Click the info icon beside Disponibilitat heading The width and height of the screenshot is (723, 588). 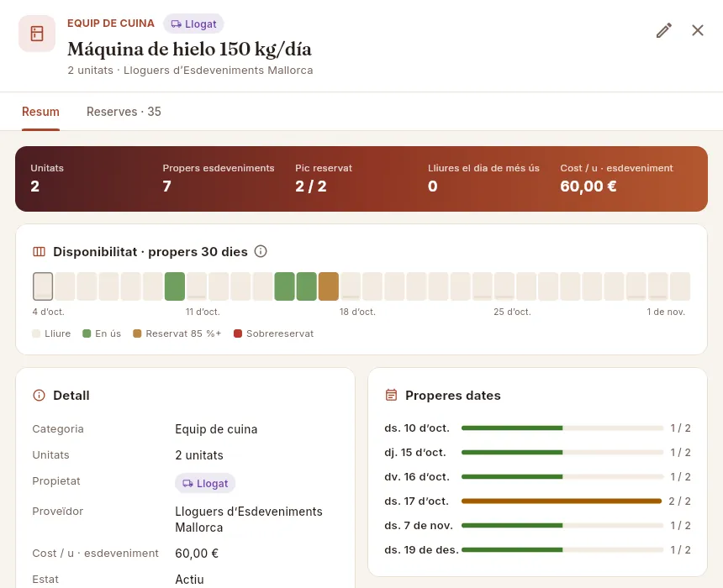pos(261,251)
